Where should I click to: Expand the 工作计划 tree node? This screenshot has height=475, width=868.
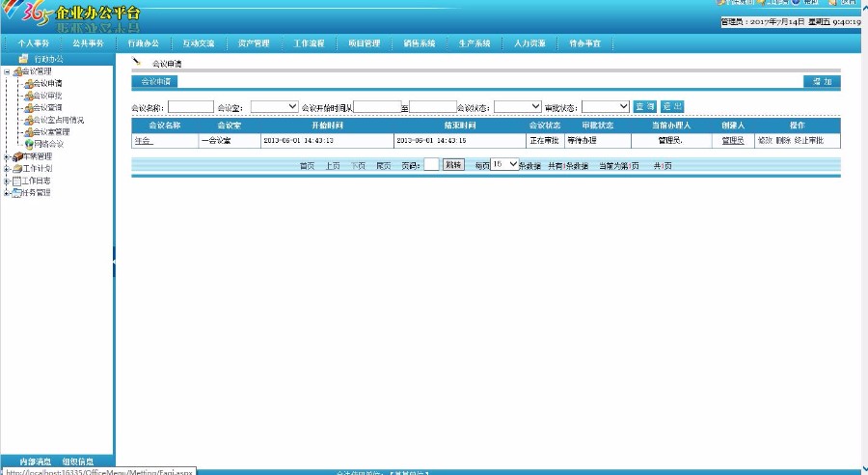(x=7, y=169)
